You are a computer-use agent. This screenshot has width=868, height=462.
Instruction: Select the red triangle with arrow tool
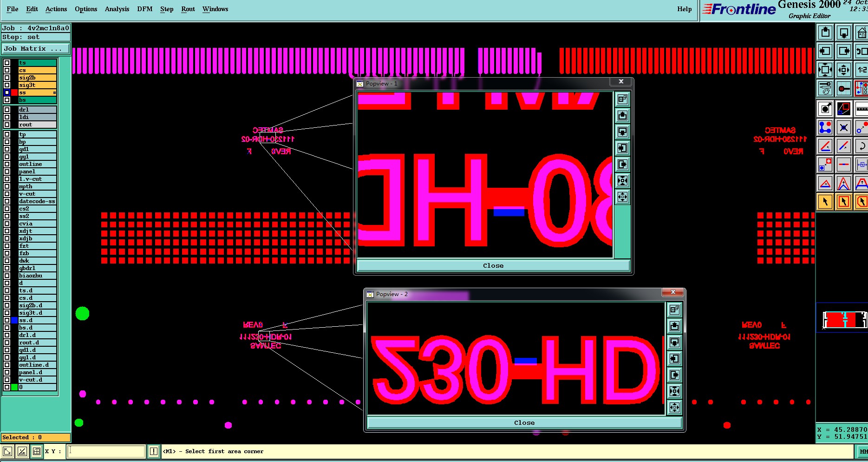[x=825, y=183]
